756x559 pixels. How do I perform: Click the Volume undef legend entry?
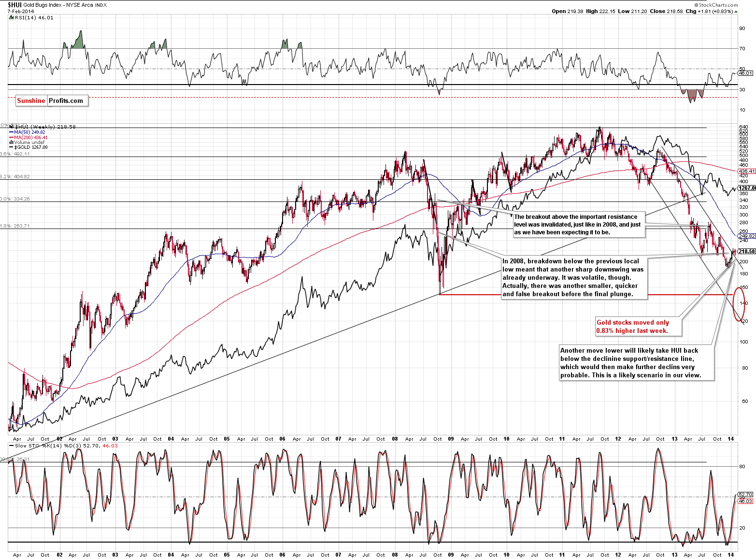point(27,142)
